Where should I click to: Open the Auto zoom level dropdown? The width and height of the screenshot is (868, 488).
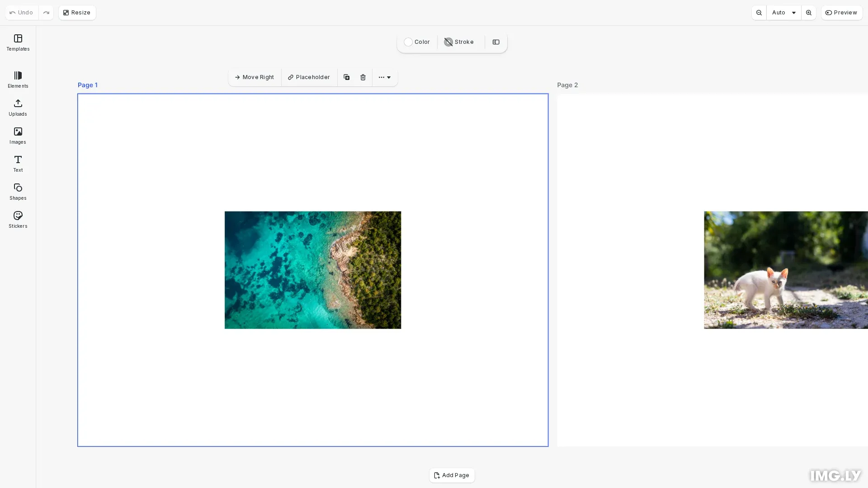(783, 12)
